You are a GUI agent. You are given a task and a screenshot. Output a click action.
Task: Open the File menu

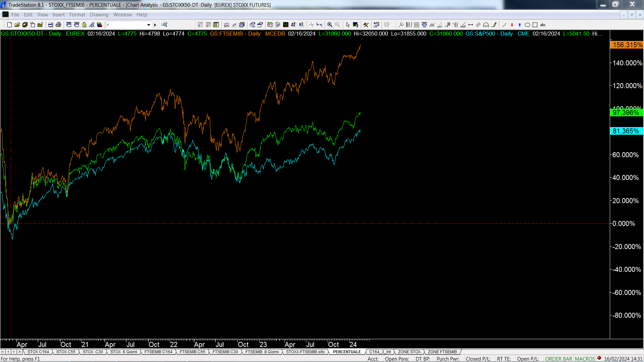click(15, 15)
